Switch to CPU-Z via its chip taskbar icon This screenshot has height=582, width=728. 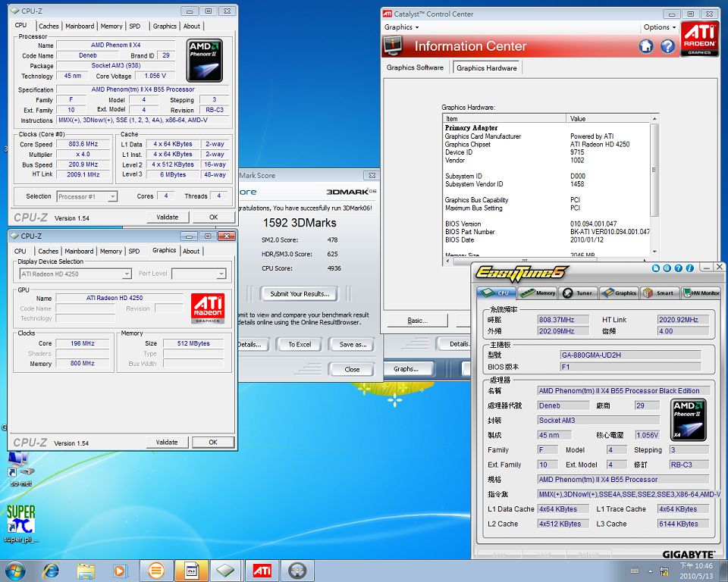tap(225, 571)
